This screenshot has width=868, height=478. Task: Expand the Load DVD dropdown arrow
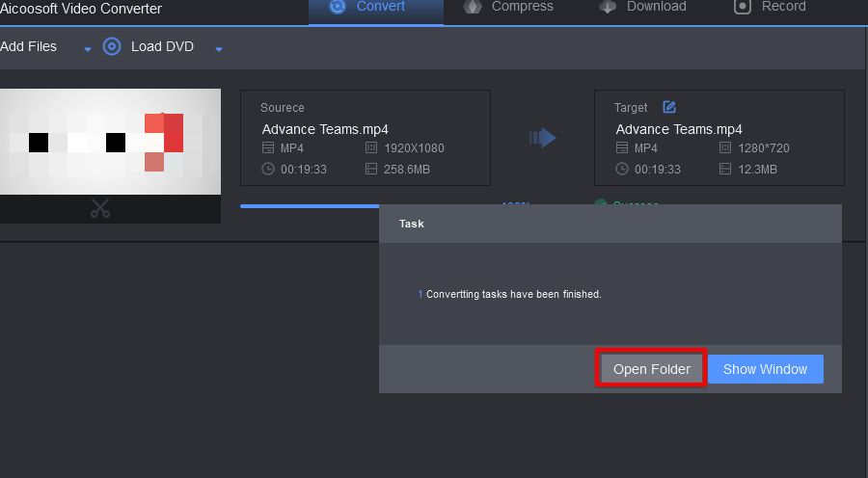pyautogui.click(x=219, y=48)
